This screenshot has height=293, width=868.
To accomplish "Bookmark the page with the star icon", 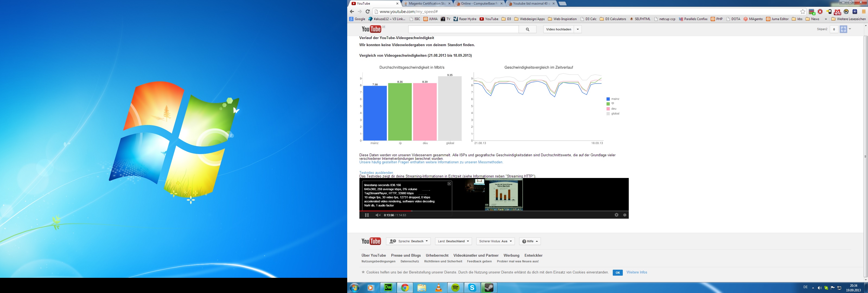I will pos(803,11).
